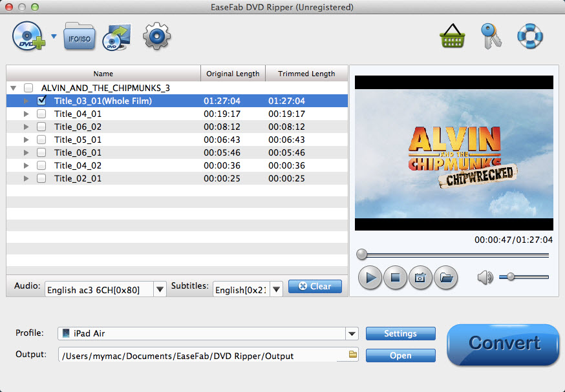Expand the Title_06_01 row
Screen dimensions: 565x392
[26, 152]
